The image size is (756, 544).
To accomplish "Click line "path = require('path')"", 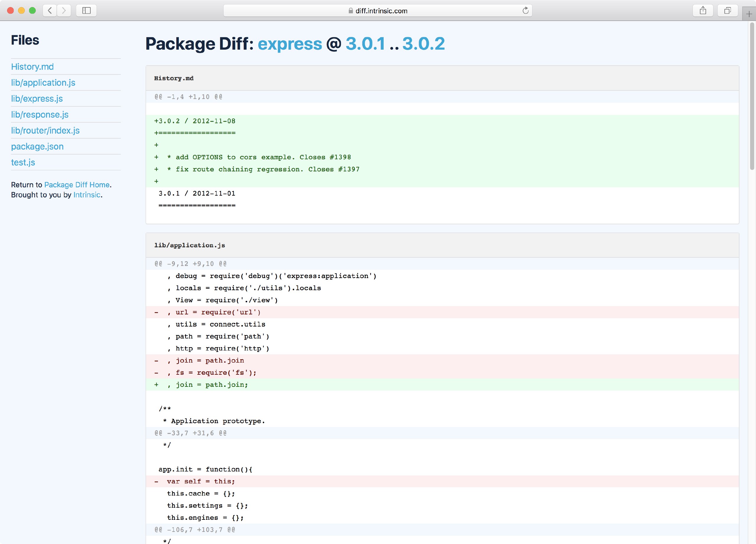I will pyautogui.click(x=442, y=336).
